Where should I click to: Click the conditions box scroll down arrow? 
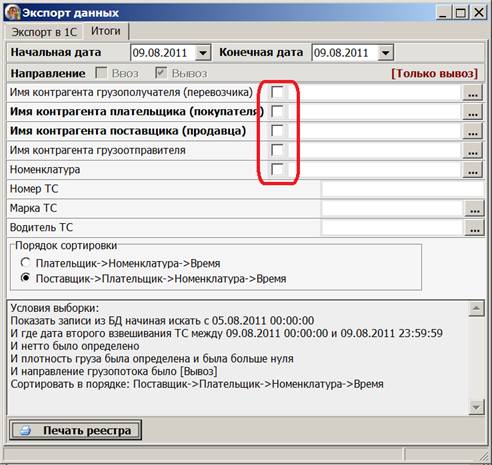pos(476,407)
